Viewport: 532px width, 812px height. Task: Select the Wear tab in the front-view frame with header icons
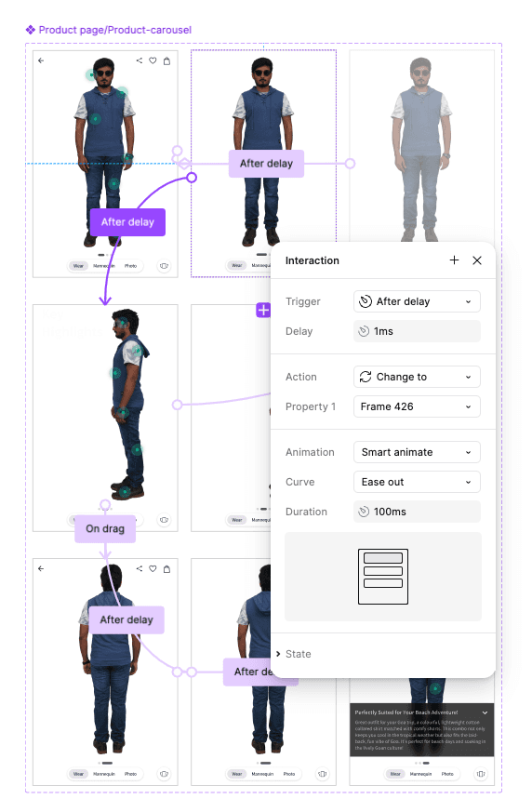(x=78, y=266)
